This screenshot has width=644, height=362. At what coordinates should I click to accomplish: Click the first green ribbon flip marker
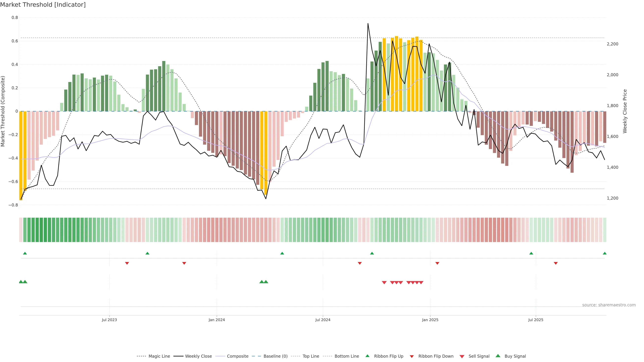(x=25, y=253)
